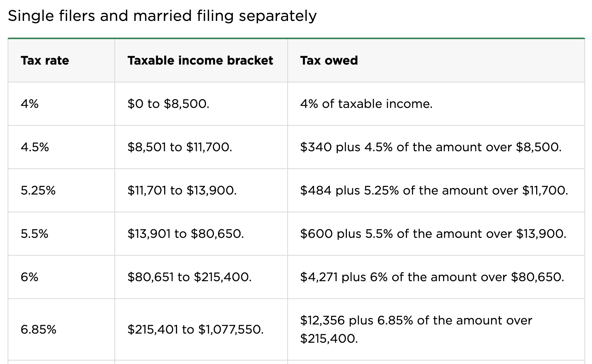
Task: Click the "$80,651 to $215,400" bracket cell
Action: pyautogui.click(x=190, y=277)
